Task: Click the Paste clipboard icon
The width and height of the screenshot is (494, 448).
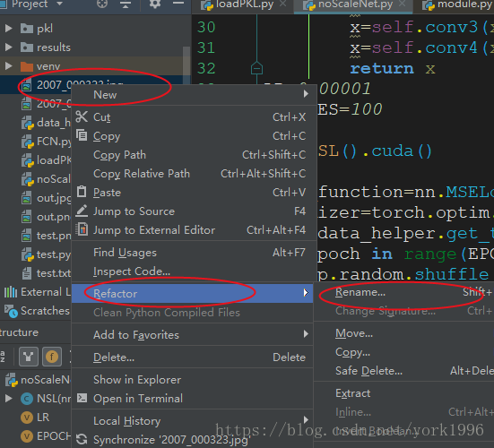Action: point(82,192)
